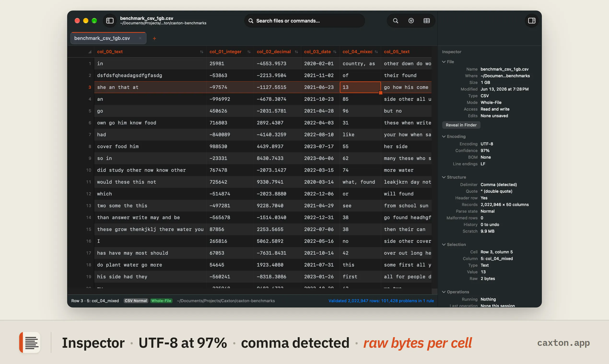
Task: Click the '2,022,946 × 50 columns' records value
Action: (x=504, y=205)
